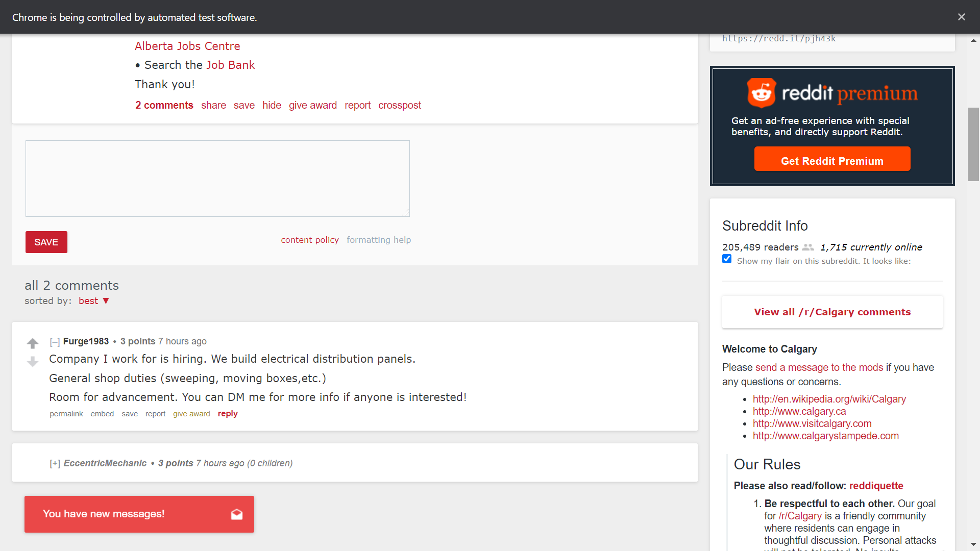Click the close X button on Chrome automation banner
Image resolution: width=980 pixels, height=551 pixels.
(962, 17)
